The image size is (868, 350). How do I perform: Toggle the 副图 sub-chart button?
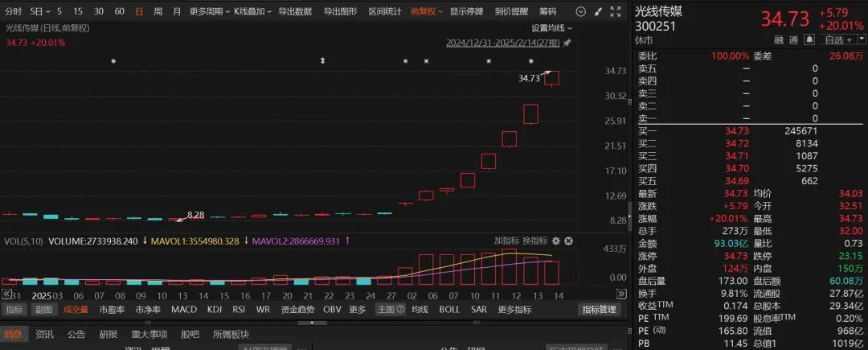43,310
